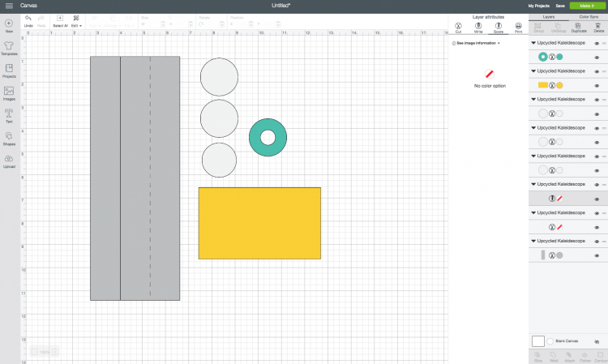Collapse the red-slash cut line Upcycled Kaleidescope group
Viewport: 608px width, 364px height.
(533, 212)
